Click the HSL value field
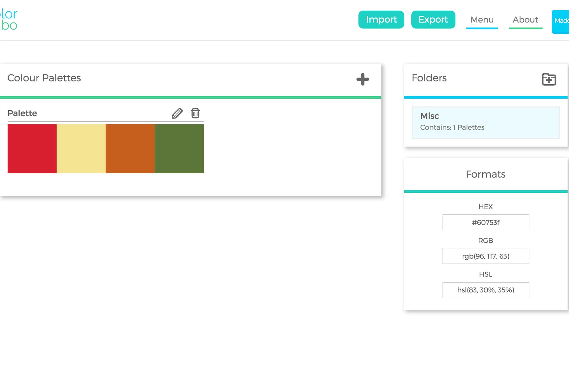This screenshot has height=392, width=569. pyautogui.click(x=486, y=290)
